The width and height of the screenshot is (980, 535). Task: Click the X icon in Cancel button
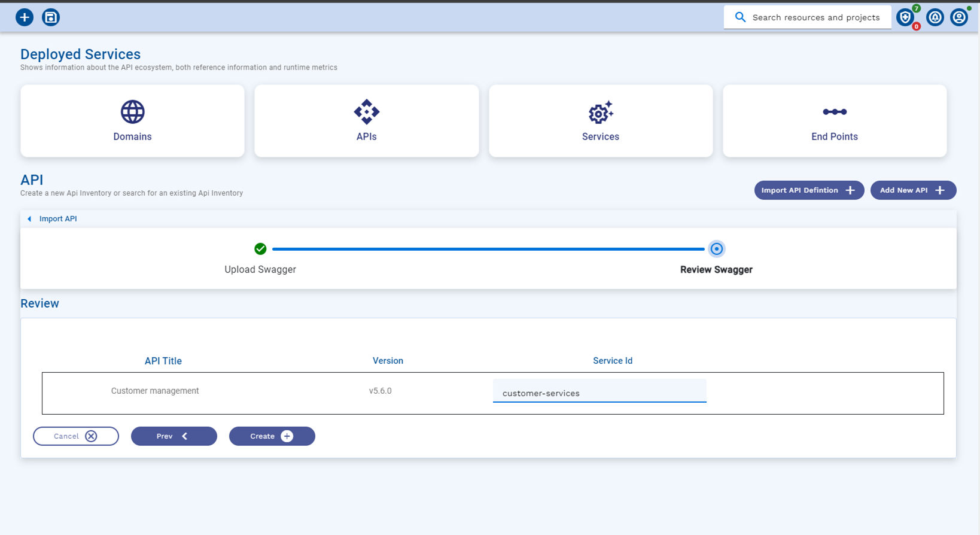point(91,436)
